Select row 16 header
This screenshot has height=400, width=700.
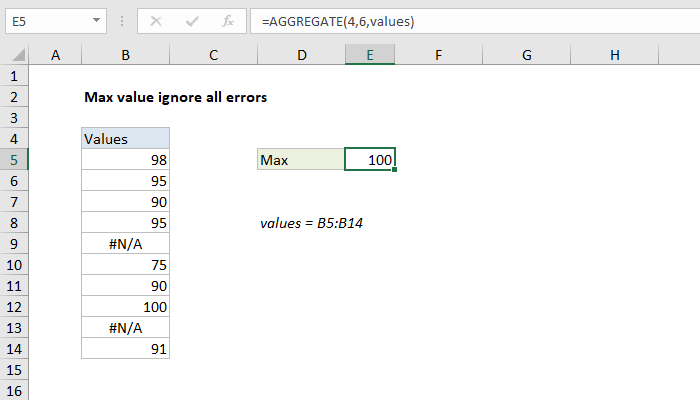coord(14,390)
